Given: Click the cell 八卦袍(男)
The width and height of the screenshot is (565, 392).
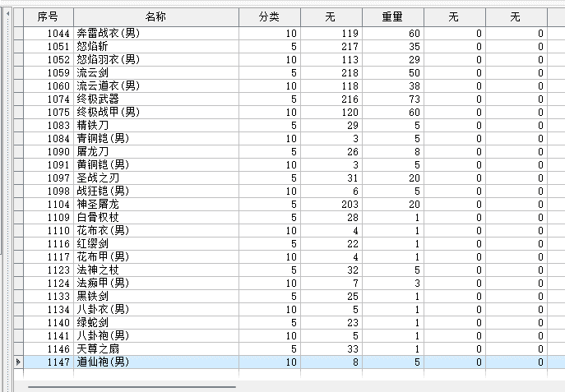Looking at the screenshot, I should (x=156, y=336).
